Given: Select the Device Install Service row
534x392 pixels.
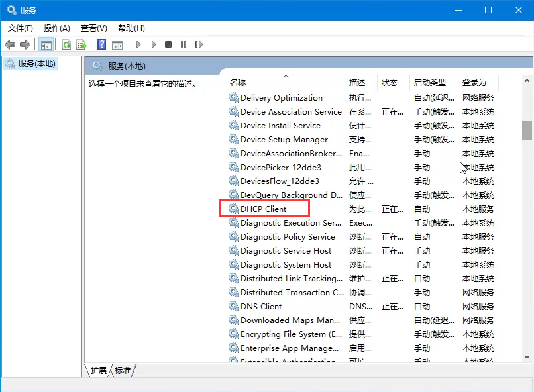Looking at the screenshot, I should [x=362, y=126].
